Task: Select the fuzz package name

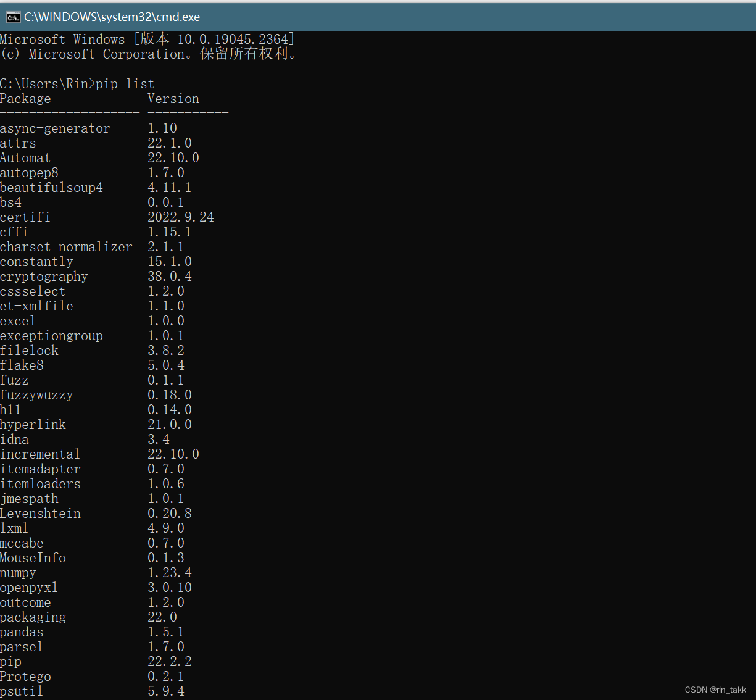Action: click(14, 380)
